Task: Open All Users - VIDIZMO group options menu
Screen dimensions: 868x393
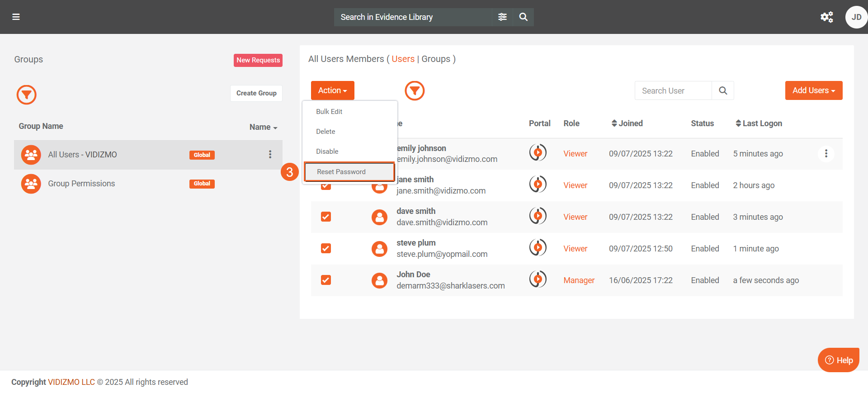Action: pyautogui.click(x=270, y=155)
